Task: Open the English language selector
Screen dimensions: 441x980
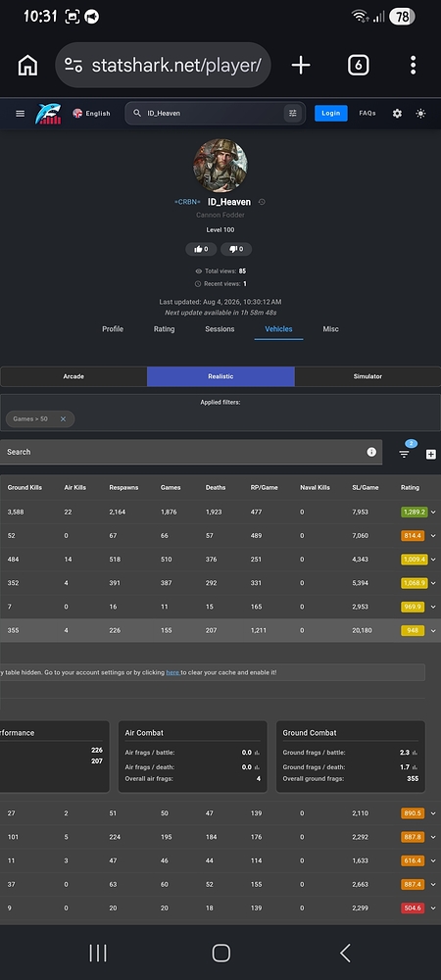Action: pos(91,113)
